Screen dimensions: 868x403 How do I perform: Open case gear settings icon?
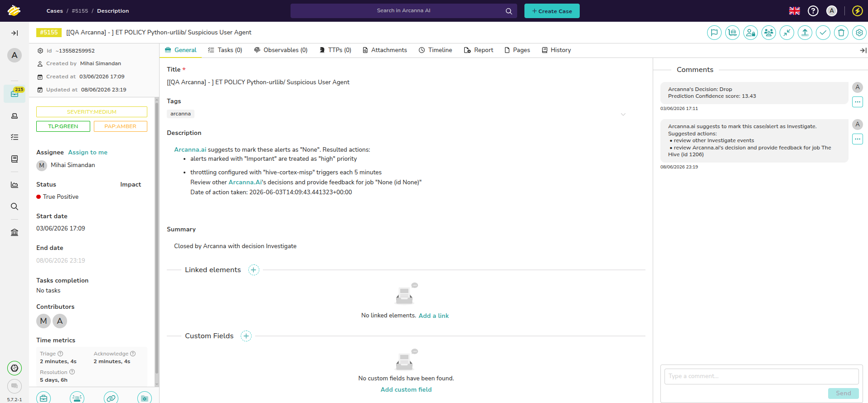point(859,33)
